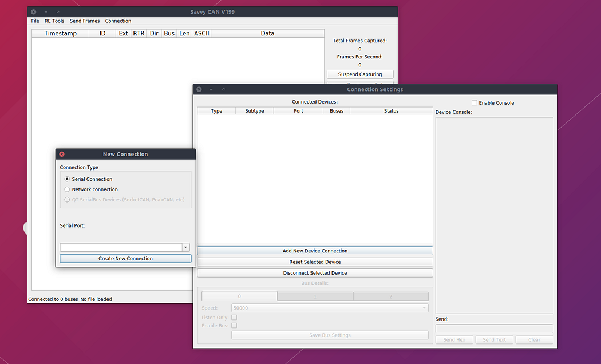Sort by the Timestamp column header
This screenshot has height=364, width=601.
(x=61, y=33)
